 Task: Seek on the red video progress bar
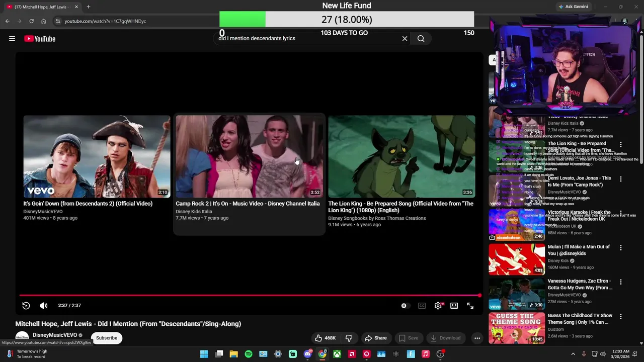point(250,295)
